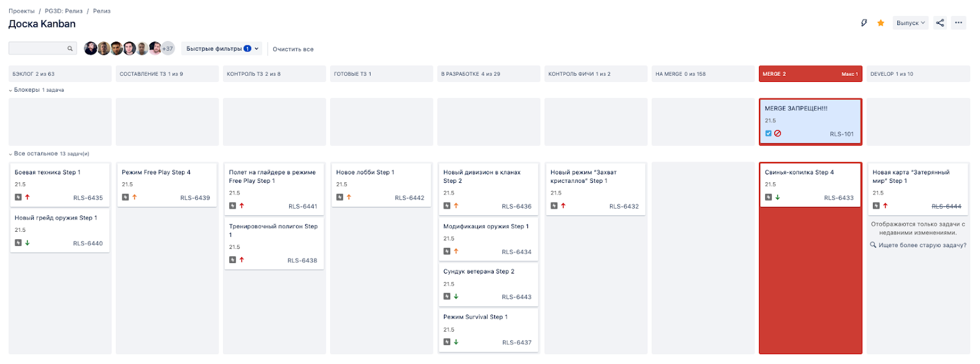Click red priority arrow on RLS-6435 card

pyautogui.click(x=28, y=197)
